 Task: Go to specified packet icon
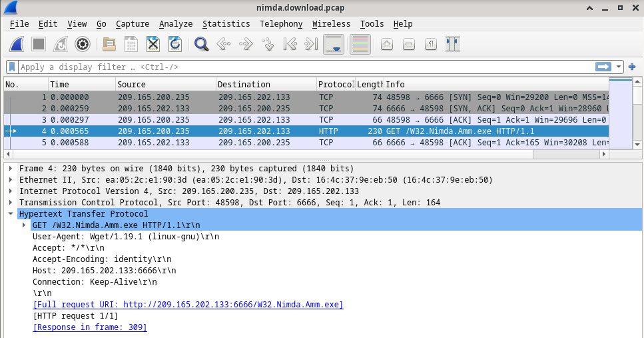pos(268,44)
